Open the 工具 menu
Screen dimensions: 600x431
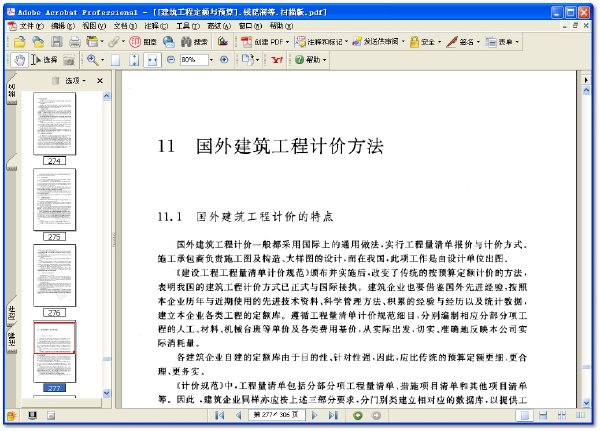pyautogui.click(x=188, y=26)
